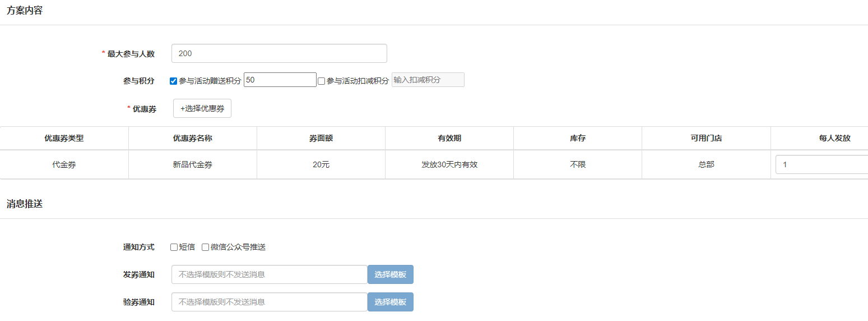
Task: Tick the 短信 notification checkbox
Action: point(174,247)
